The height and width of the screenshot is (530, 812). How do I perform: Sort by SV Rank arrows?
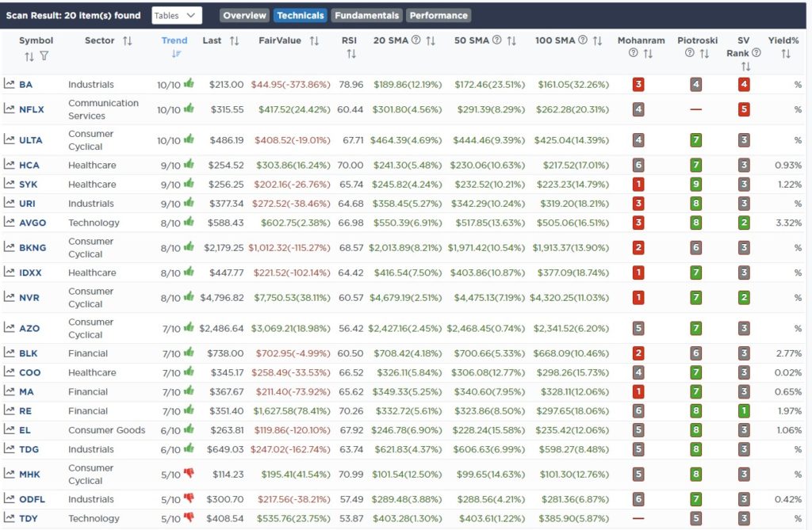(x=745, y=67)
